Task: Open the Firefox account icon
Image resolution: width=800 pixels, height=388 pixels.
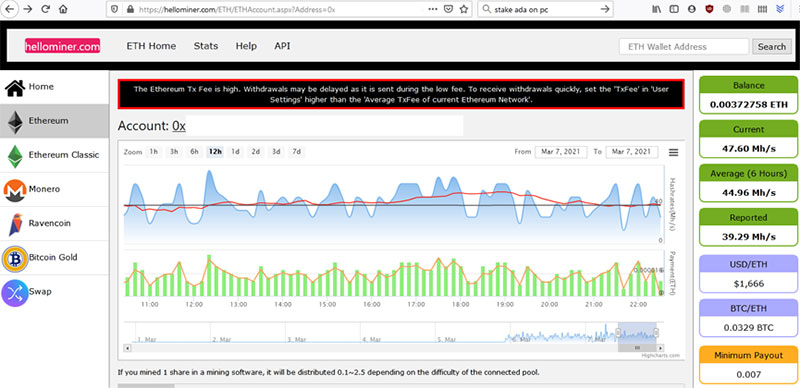Action: tap(691, 9)
